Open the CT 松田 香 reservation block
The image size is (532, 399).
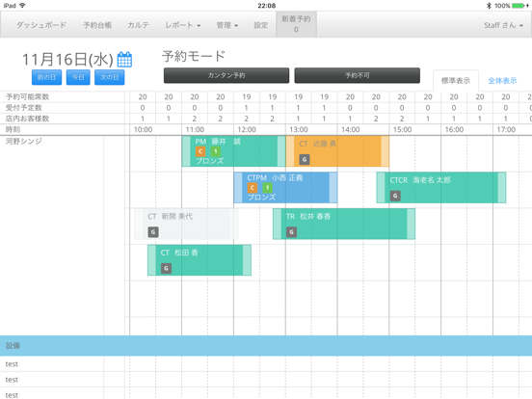[x=199, y=260]
